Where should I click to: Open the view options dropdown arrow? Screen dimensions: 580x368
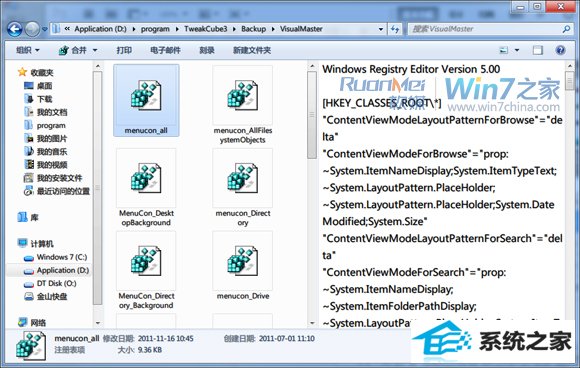[x=517, y=50]
